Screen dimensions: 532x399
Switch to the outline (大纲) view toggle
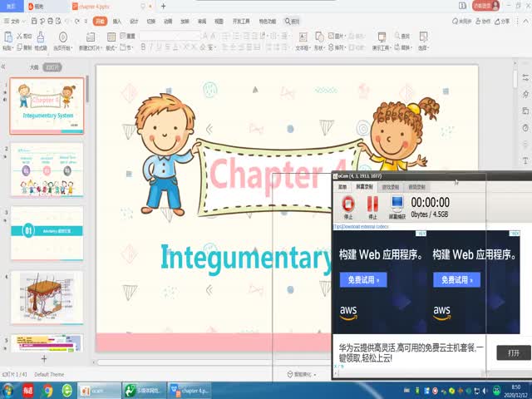(34, 66)
